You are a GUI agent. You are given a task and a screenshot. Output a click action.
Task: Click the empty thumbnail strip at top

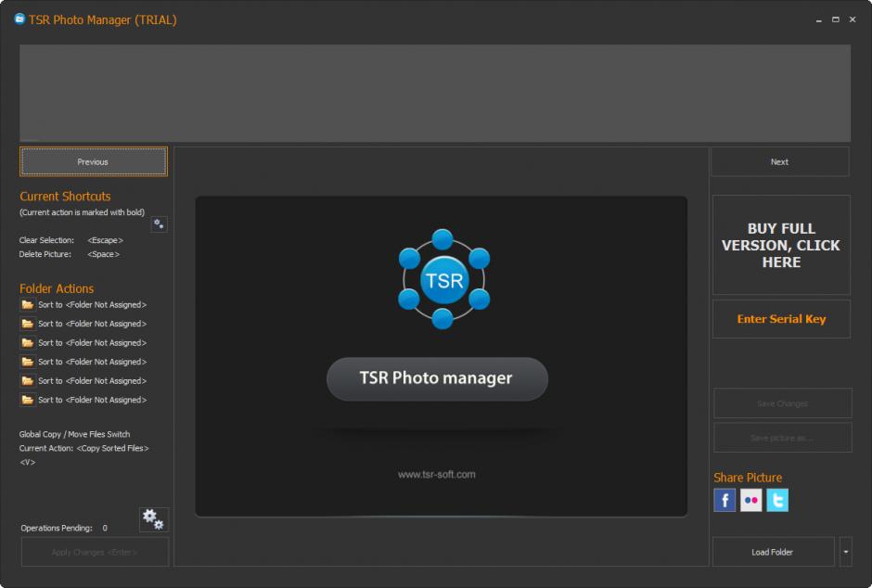[x=435, y=93]
